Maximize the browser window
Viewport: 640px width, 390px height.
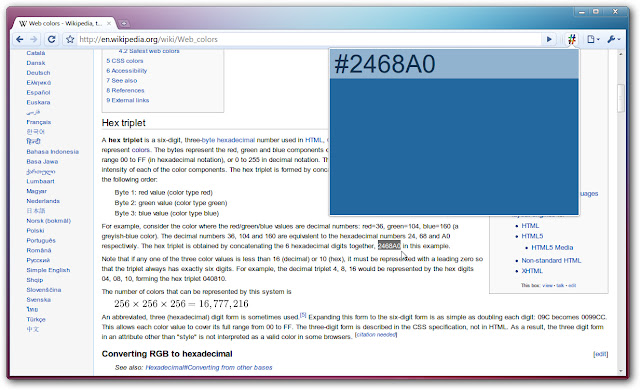[596, 12]
